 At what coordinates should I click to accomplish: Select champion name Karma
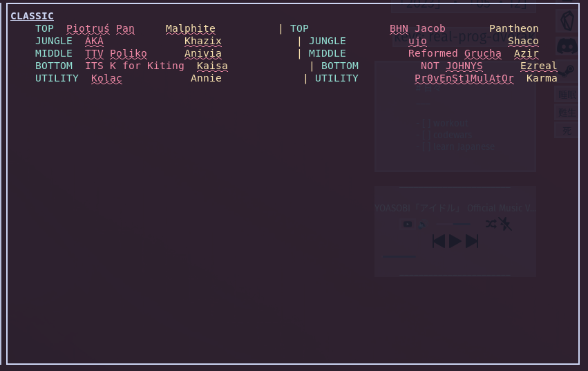click(x=542, y=78)
